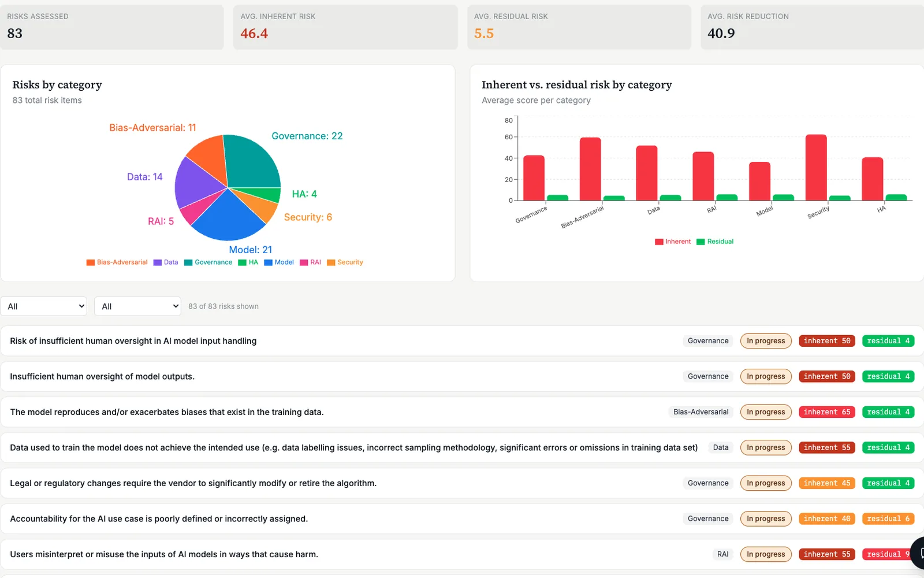Screen dimensions: 924x578
Task: Open the first All filter dropdown
Action: click(x=43, y=306)
